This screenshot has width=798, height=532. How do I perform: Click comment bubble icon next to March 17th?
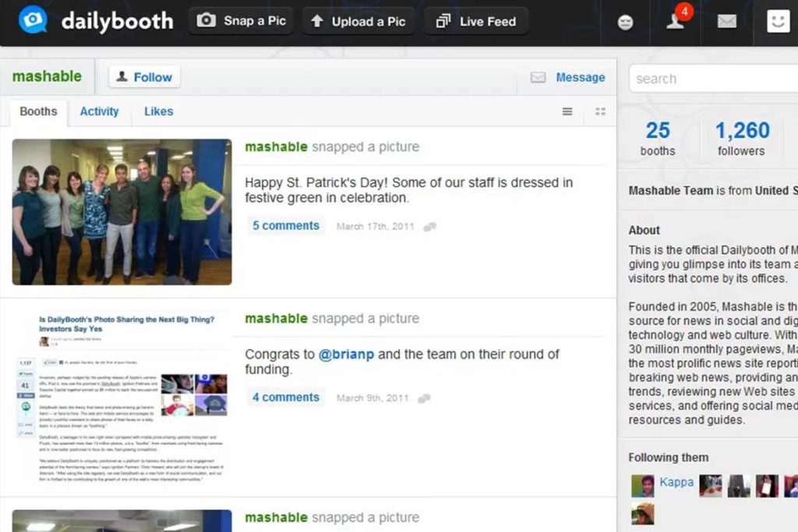[430, 227]
